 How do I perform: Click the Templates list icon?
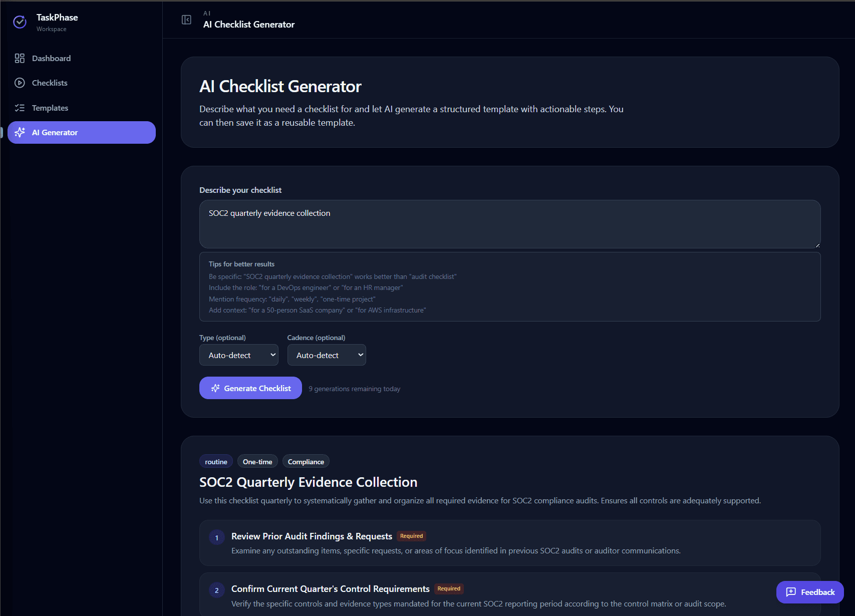click(x=20, y=108)
